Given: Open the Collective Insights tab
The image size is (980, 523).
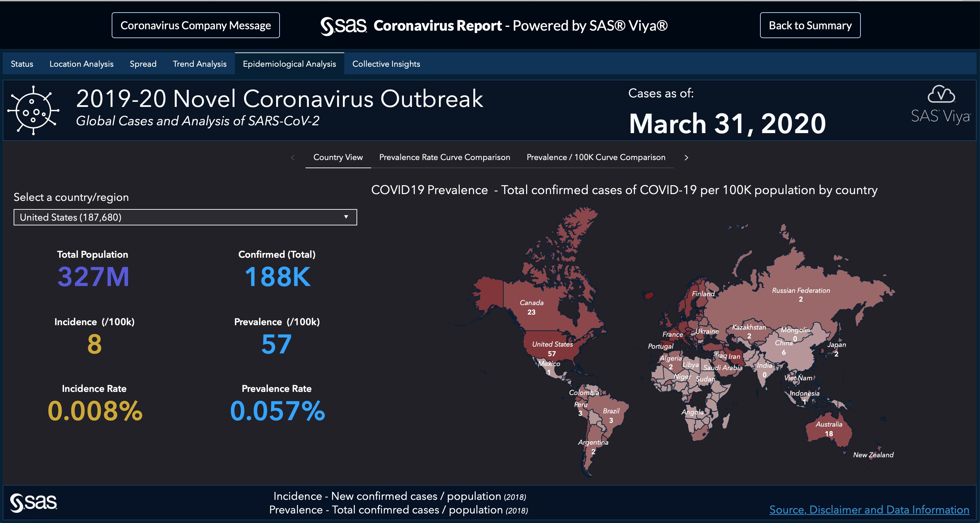Looking at the screenshot, I should [x=386, y=64].
